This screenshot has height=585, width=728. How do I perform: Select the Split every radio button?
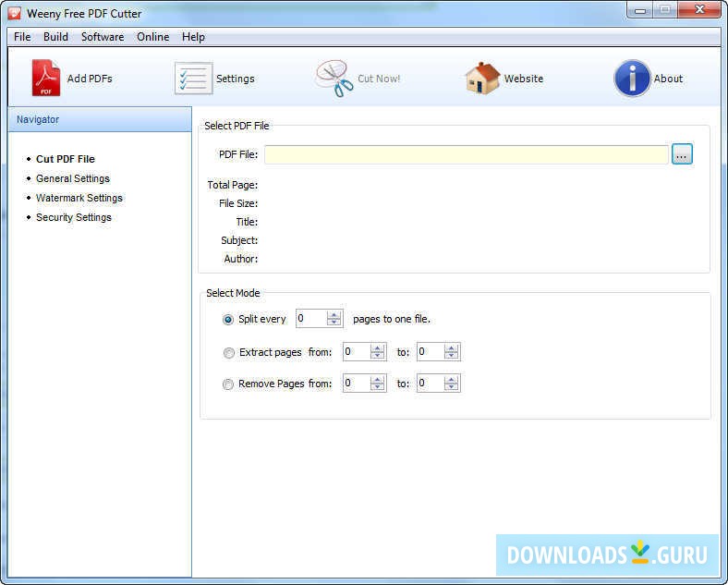tap(228, 320)
